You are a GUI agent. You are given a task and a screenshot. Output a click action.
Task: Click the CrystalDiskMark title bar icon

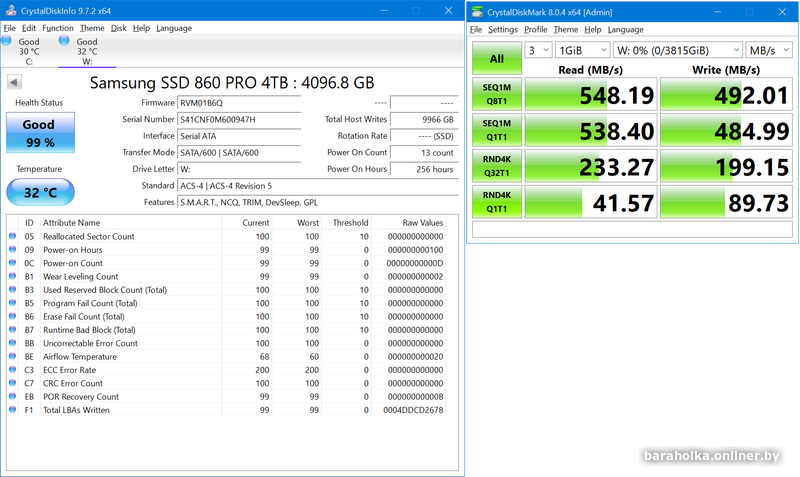tap(477, 11)
